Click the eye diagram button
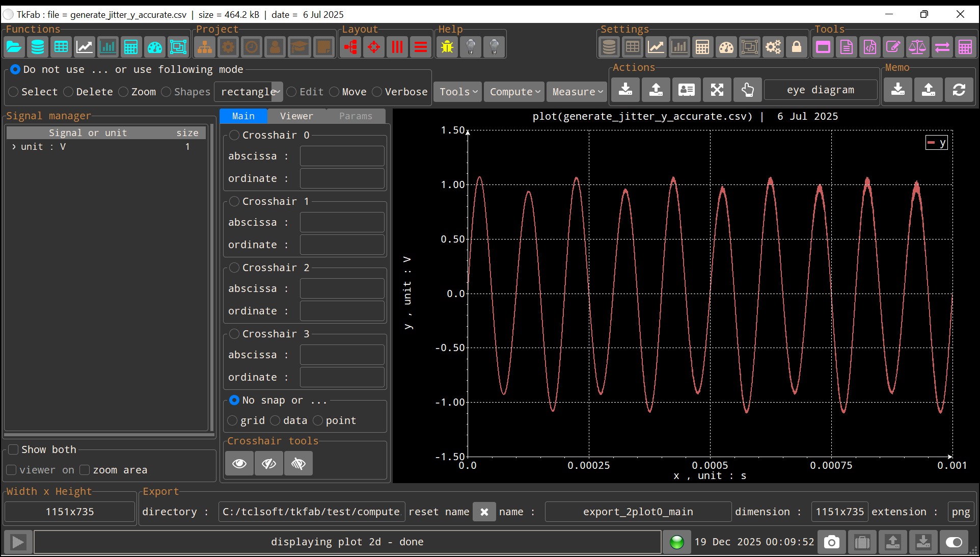 pos(820,90)
